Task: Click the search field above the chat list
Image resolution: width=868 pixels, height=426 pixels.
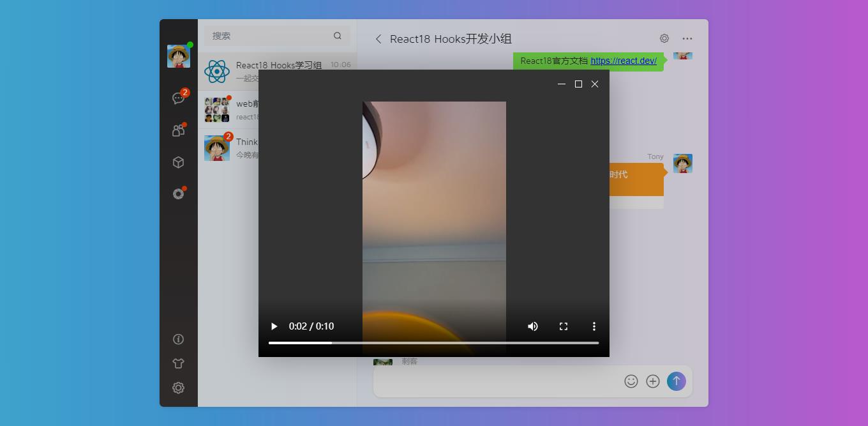Action: pos(274,36)
